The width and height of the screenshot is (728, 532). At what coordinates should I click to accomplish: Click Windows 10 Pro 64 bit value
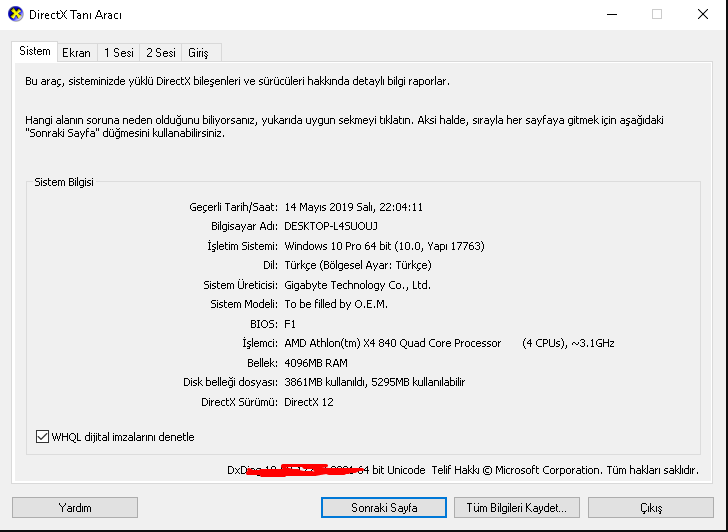click(x=384, y=246)
